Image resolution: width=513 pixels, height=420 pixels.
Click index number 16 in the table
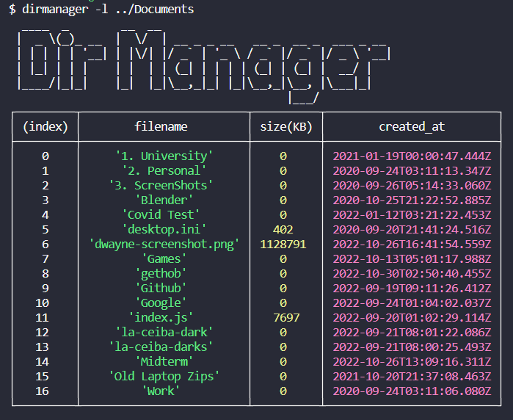43,391
